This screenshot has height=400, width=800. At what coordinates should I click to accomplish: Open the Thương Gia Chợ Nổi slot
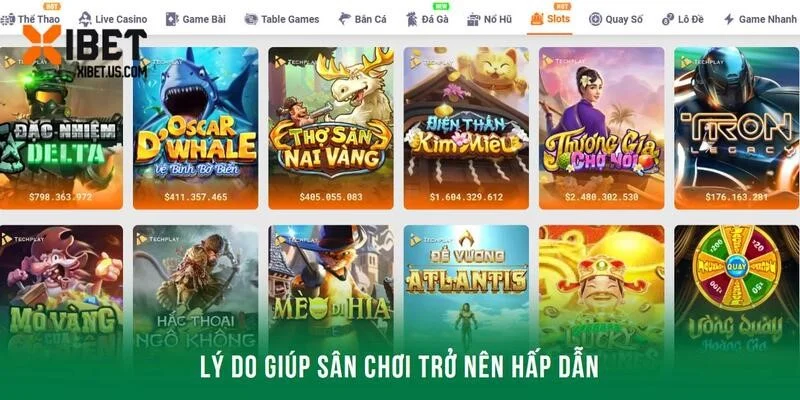602,128
